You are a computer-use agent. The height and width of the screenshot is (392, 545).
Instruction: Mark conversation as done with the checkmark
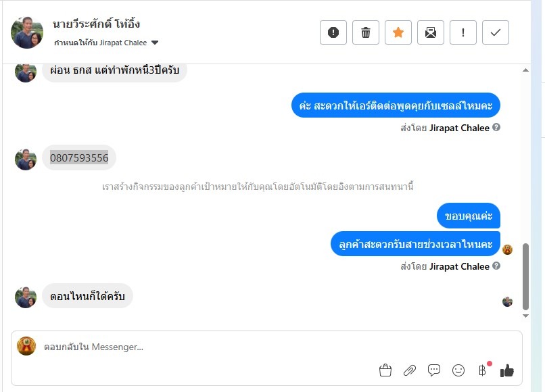(496, 32)
